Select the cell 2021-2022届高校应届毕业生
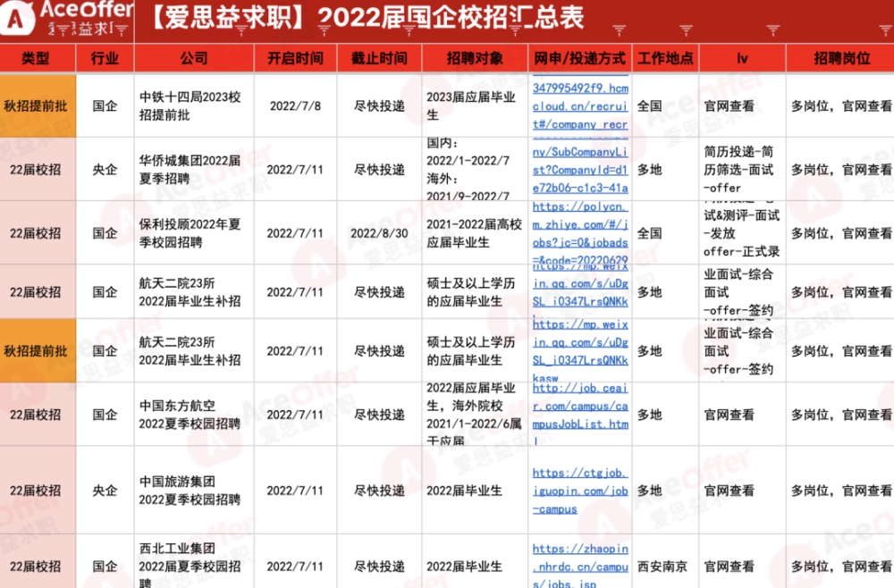This screenshot has height=588, width=894. click(475, 233)
